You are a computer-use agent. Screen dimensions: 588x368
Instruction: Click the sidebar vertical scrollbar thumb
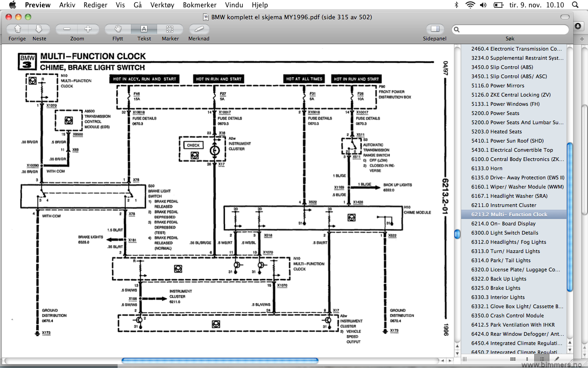570,217
